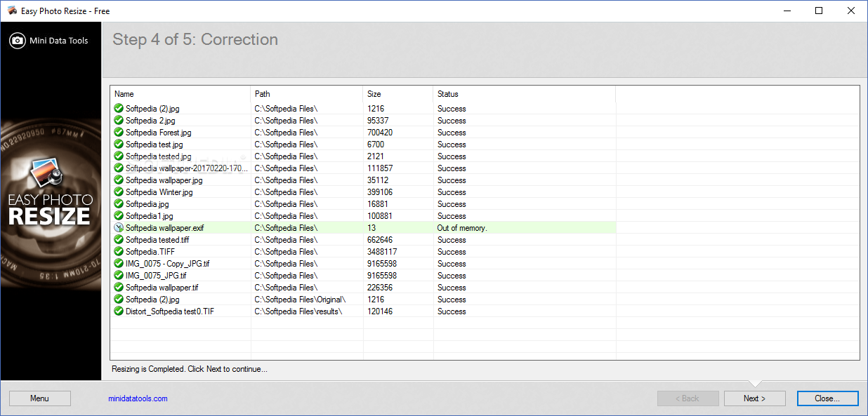Click path C:\Softpedia Files\results\
The image size is (868, 416).
click(298, 311)
